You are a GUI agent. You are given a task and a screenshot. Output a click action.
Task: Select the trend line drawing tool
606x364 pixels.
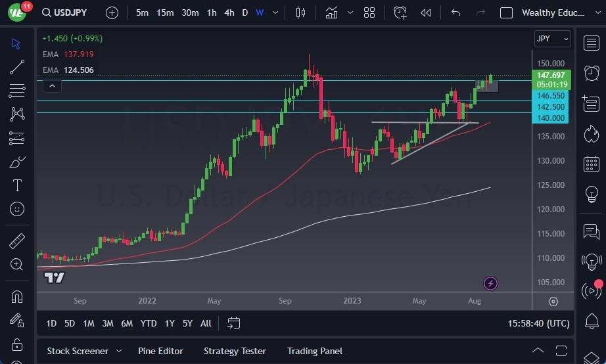17,67
